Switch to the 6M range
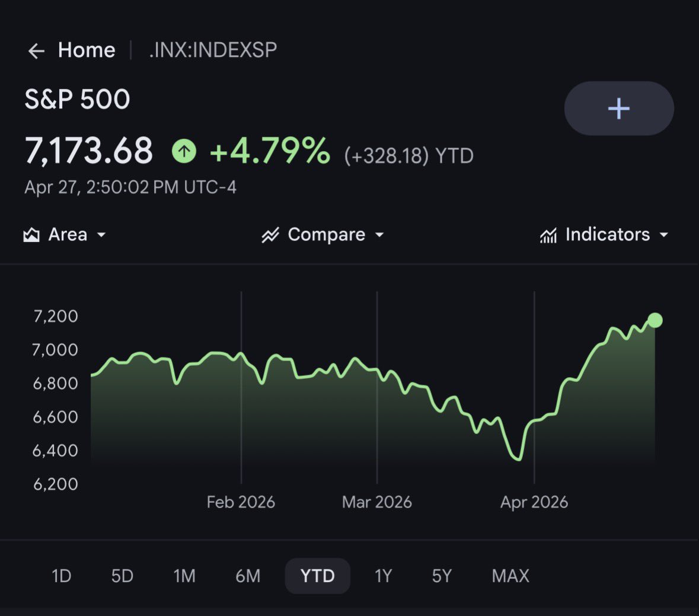Viewport: 699px width, 616px height. pyautogui.click(x=248, y=576)
